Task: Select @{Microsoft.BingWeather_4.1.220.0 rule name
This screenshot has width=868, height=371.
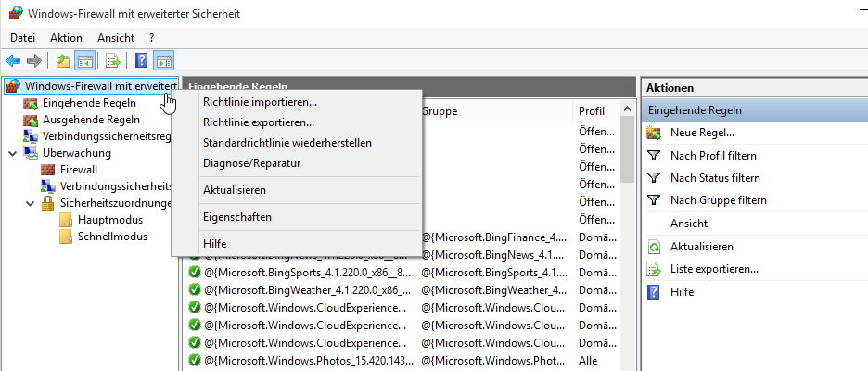Action: pos(309,289)
